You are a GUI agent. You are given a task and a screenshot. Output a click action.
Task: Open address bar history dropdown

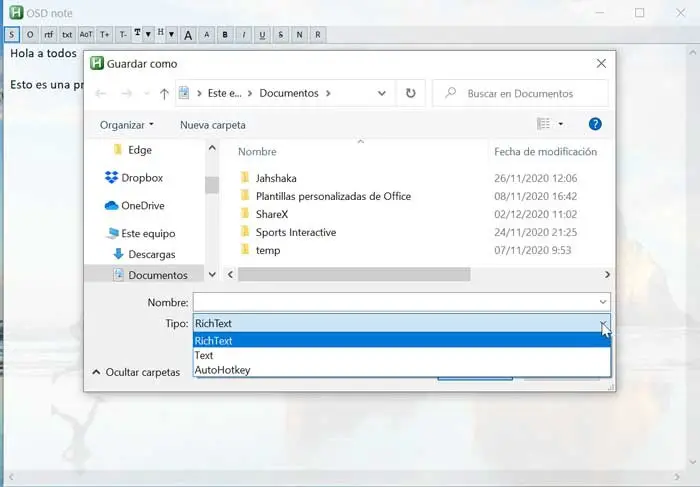382,93
